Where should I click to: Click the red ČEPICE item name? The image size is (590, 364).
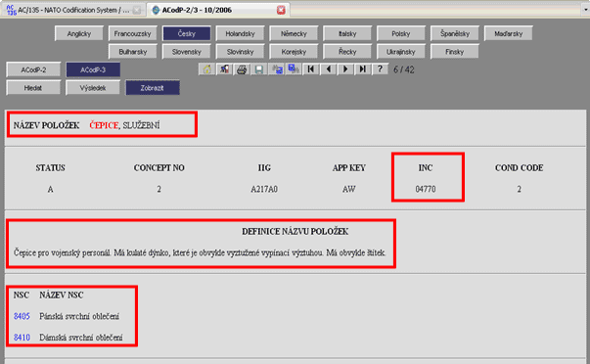104,125
